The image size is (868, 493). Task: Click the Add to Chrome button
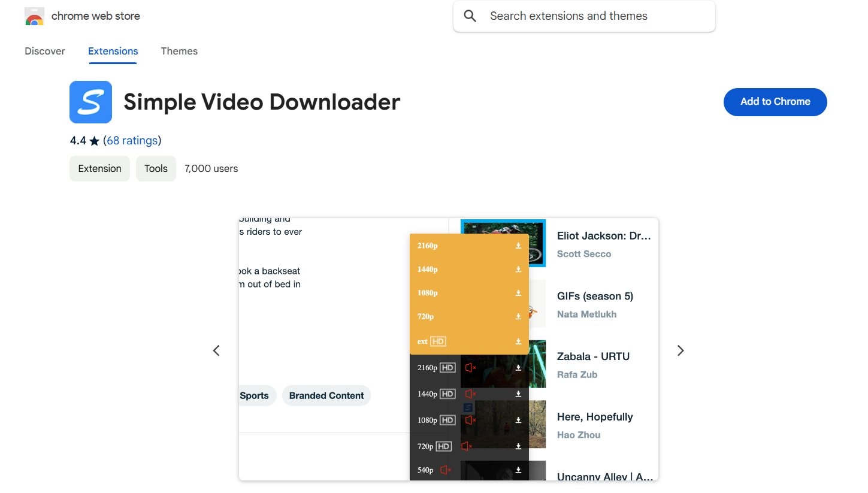click(775, 102)
